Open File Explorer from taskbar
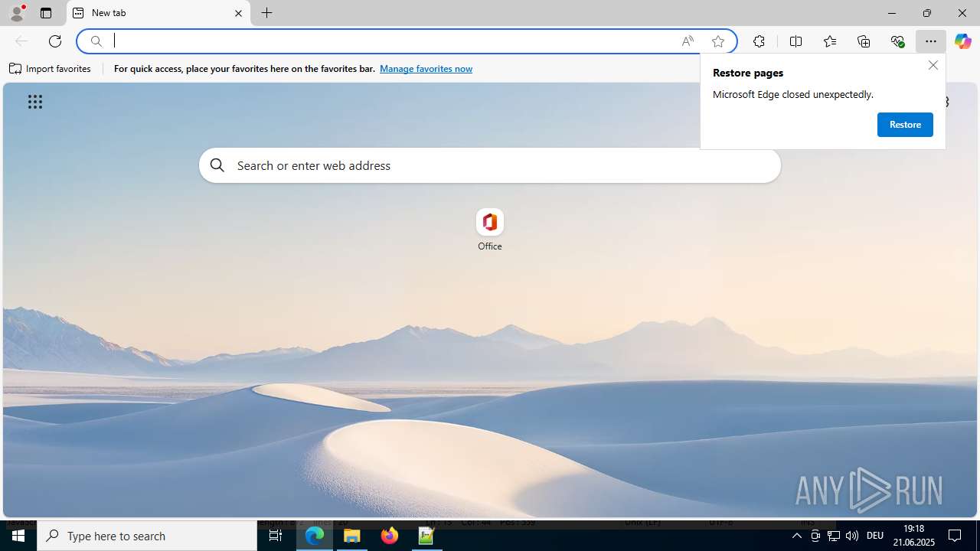980x551 pixels. [x=352, y=536]
